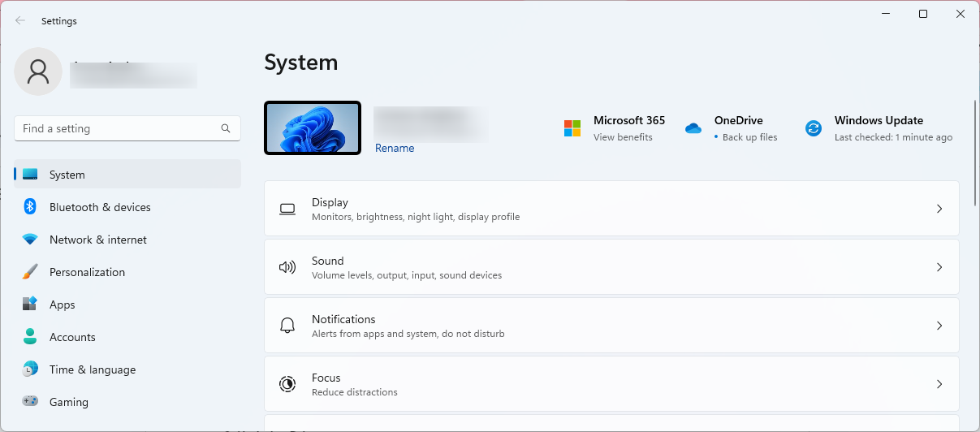Click the OneDrive cloud icon
This screenshot has height=432, width=980.
(693, 128)
